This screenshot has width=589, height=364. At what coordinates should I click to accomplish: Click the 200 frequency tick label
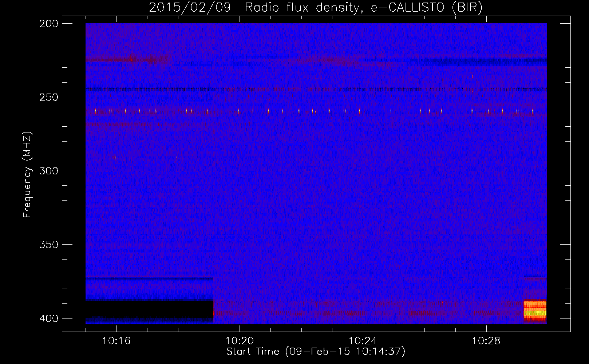pos(49,24)
